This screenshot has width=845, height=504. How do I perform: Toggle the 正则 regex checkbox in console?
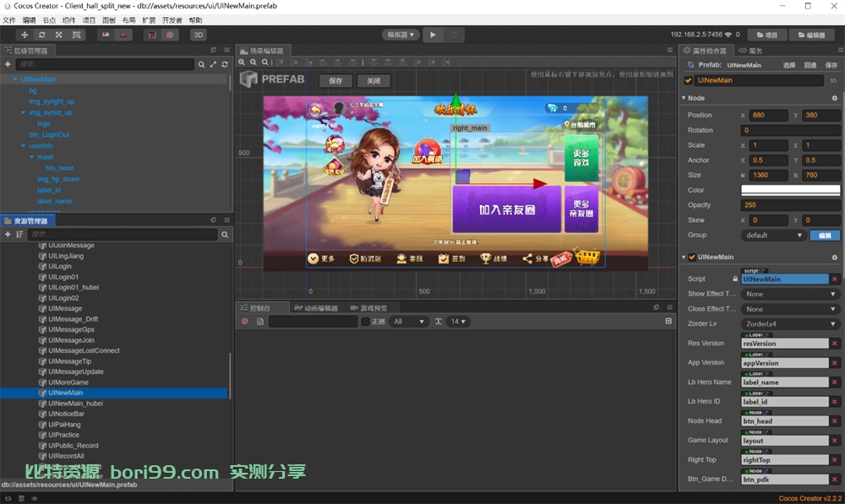coord(365,322)
